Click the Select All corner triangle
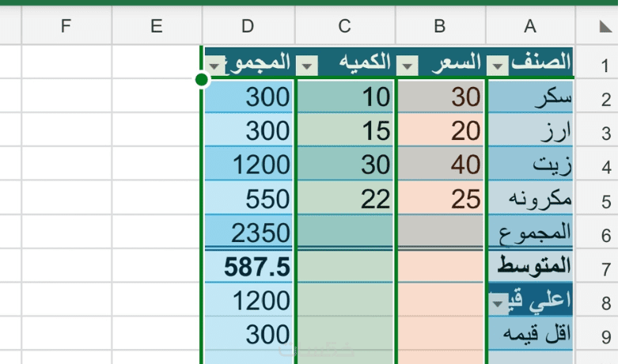Image resolution: width=633 pixels, height=364 pixels. pyautogui.click(x=605, y=27)
